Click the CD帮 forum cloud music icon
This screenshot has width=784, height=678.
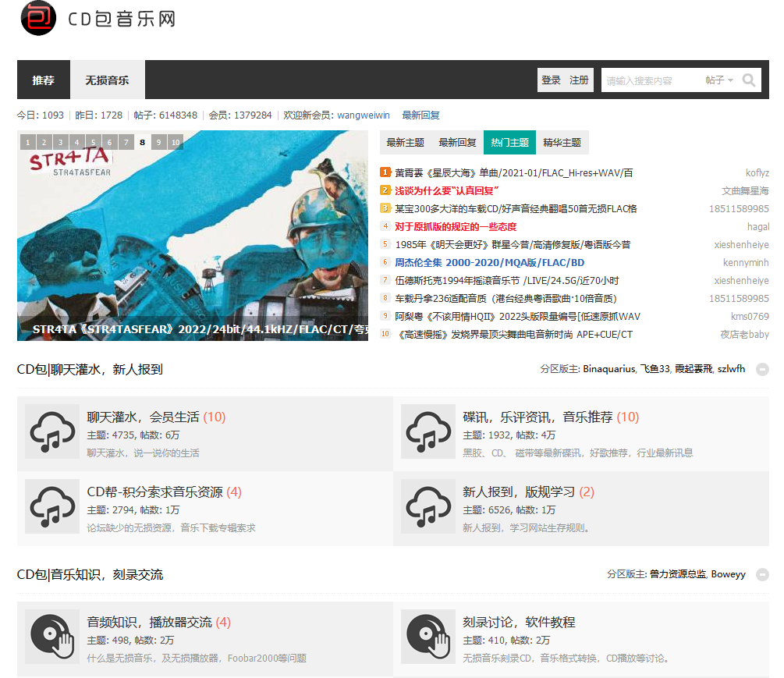(x=51, y=506)
